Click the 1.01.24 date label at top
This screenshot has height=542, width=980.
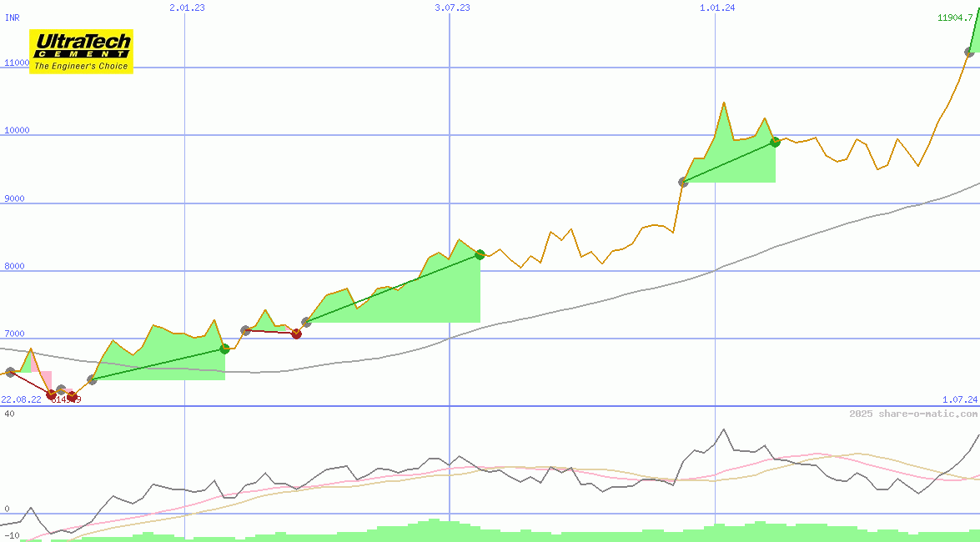pyautogui.click(x=717, y=8)
